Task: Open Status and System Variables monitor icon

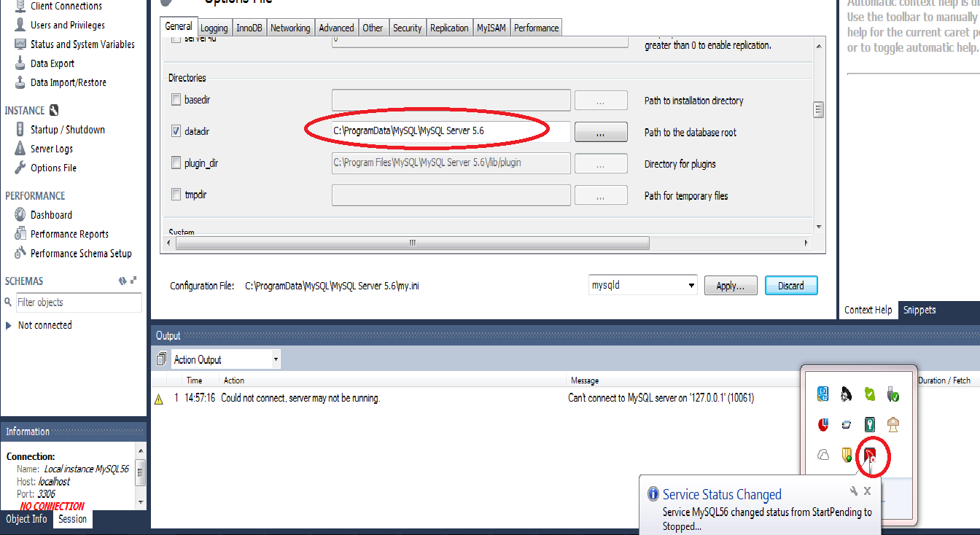Action: point(20,44)
